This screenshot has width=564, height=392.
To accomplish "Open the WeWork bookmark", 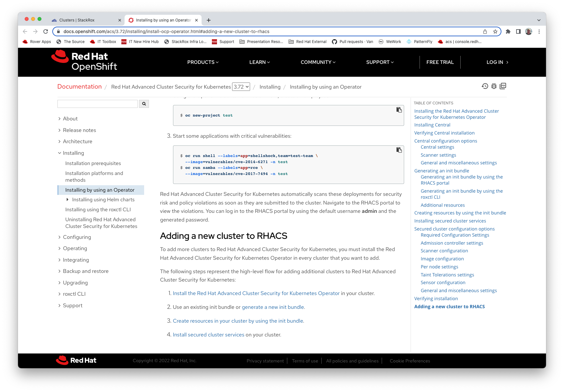I will [x=390, y=42].
